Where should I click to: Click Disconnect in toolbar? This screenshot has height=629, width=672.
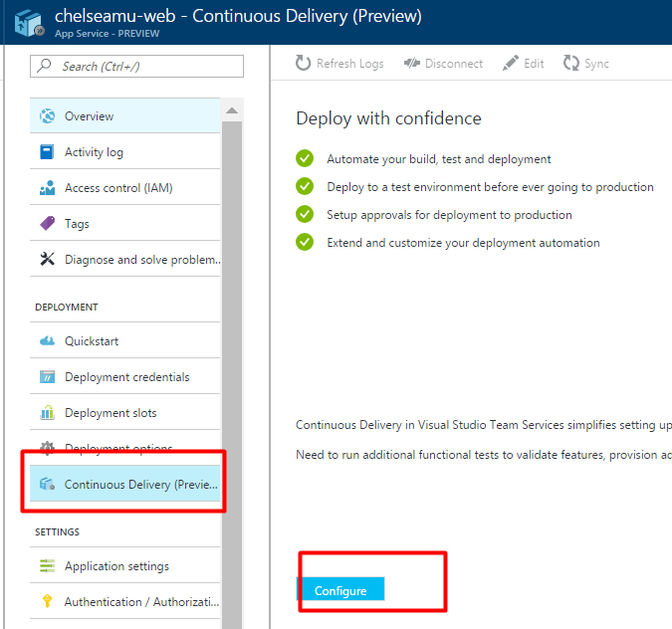pyautogui.click(x=443, y=64)
